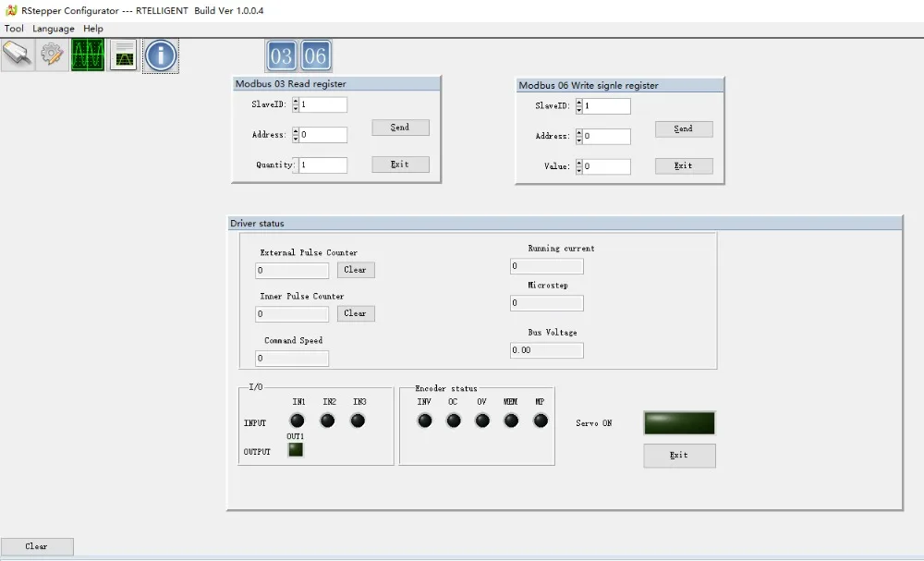Click the Bus Voltage value field
The width and height of the screenshot is (924, 561).
click(547, 350)
